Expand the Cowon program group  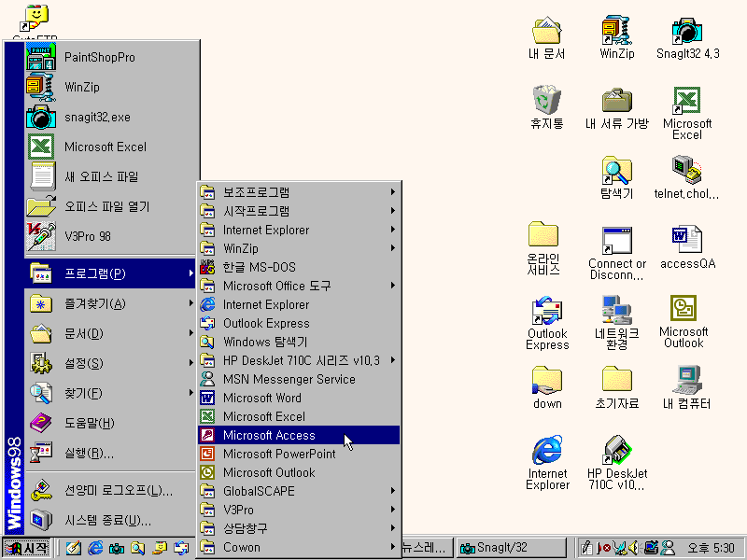pos(299,547)
